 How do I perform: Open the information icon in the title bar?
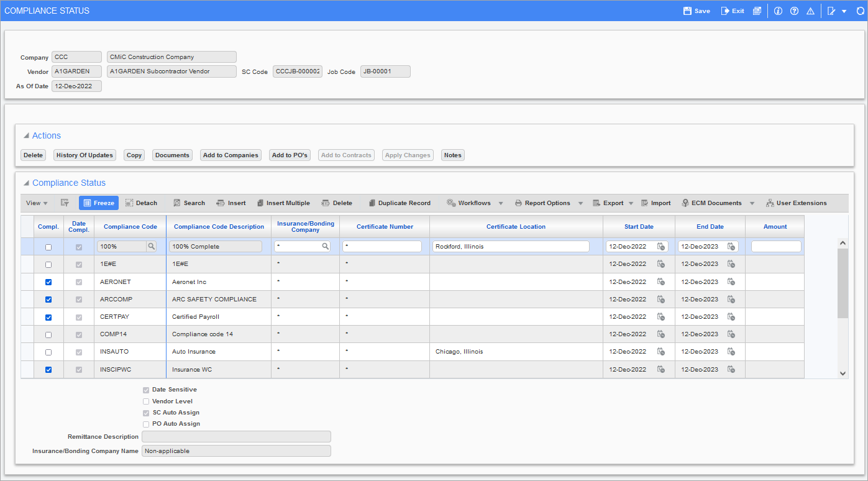point(778,11)
